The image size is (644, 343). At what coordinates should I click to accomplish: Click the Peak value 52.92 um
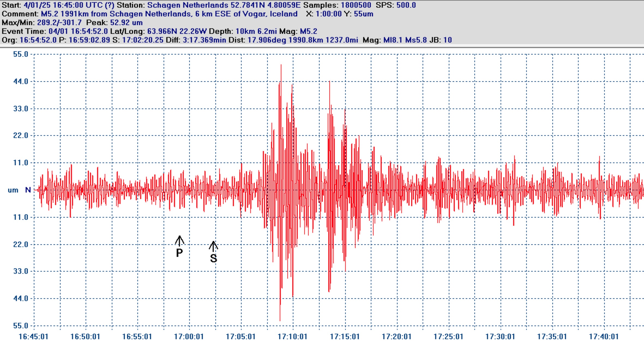(126, 23)
